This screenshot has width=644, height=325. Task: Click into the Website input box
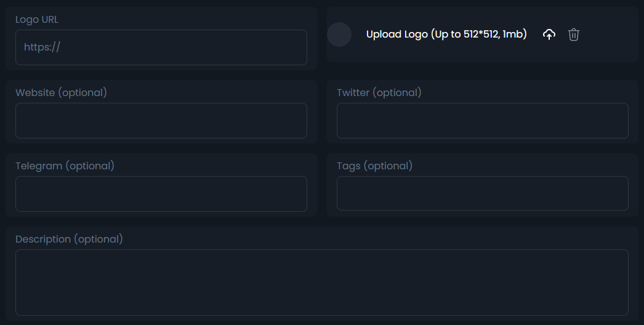tap(161, 121)
